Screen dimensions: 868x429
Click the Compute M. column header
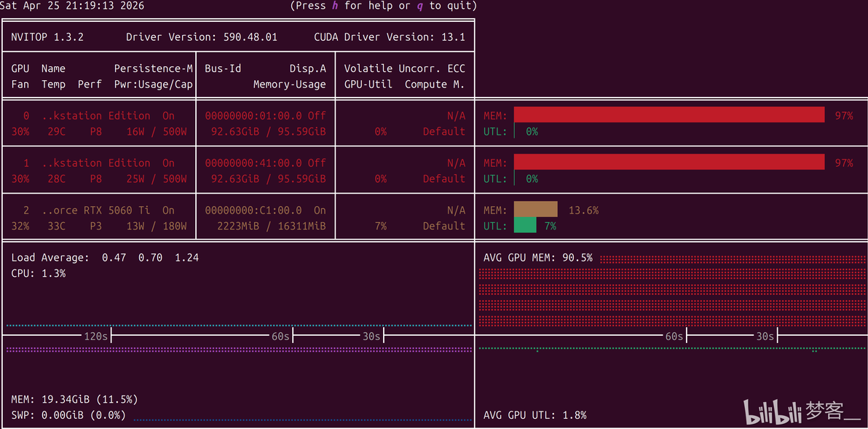point(435,84)
